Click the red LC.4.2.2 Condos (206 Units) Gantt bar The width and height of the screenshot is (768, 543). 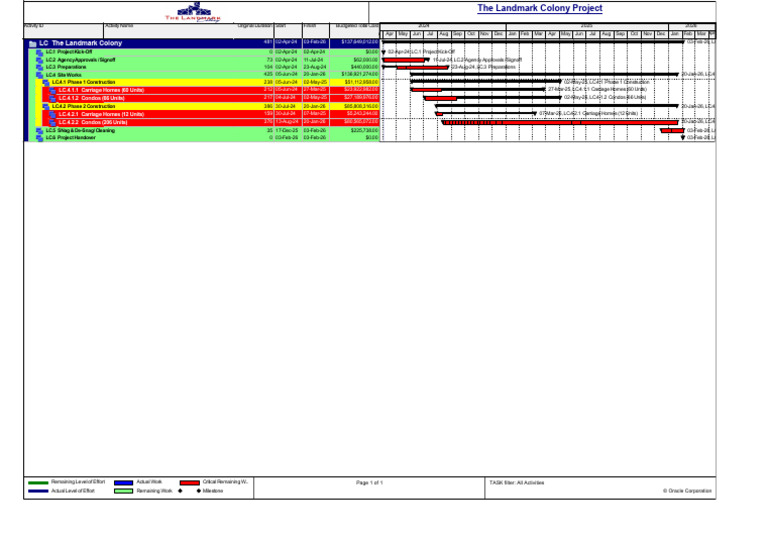560,122
